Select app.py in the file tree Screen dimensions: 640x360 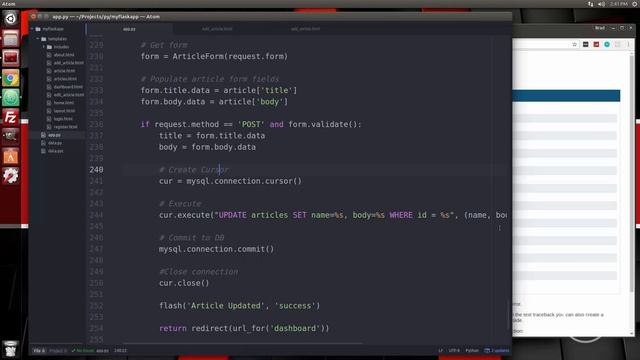(x=54, y=135)
